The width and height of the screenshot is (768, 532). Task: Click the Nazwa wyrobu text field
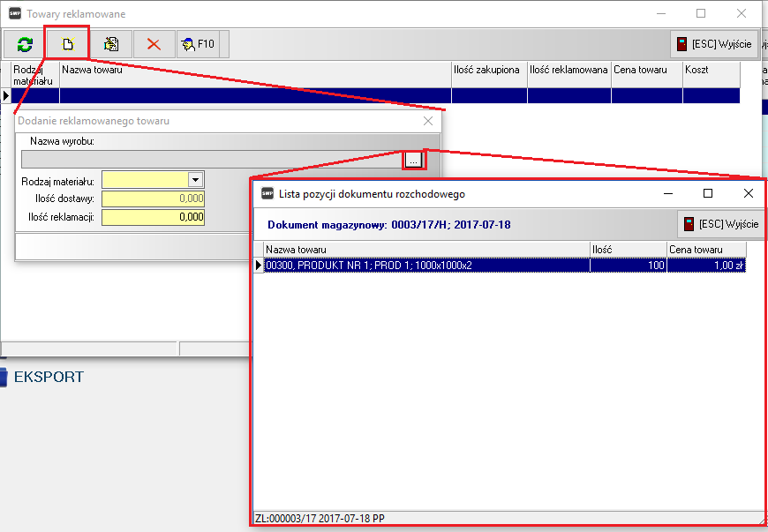212,160
